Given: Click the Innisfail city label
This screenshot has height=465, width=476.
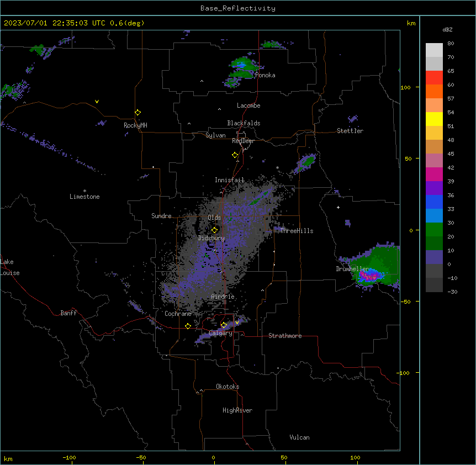Looking at the screenshot, I should click(x=229, y=180).
